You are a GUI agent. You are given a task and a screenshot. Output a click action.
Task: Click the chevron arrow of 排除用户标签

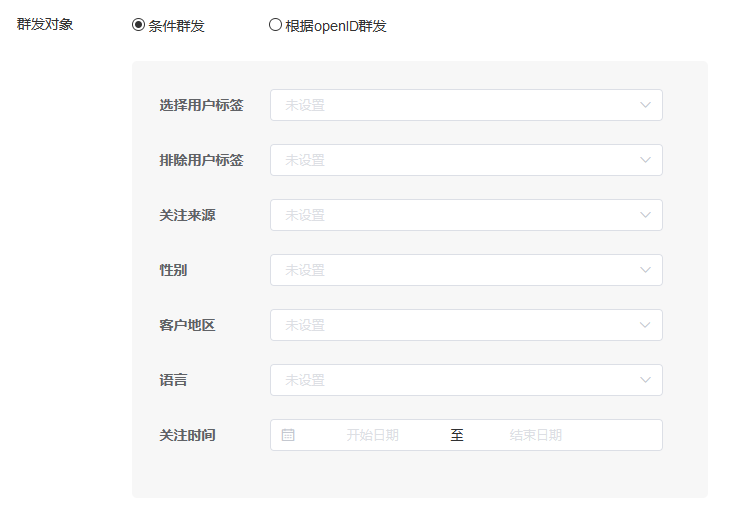coord(646,160)
